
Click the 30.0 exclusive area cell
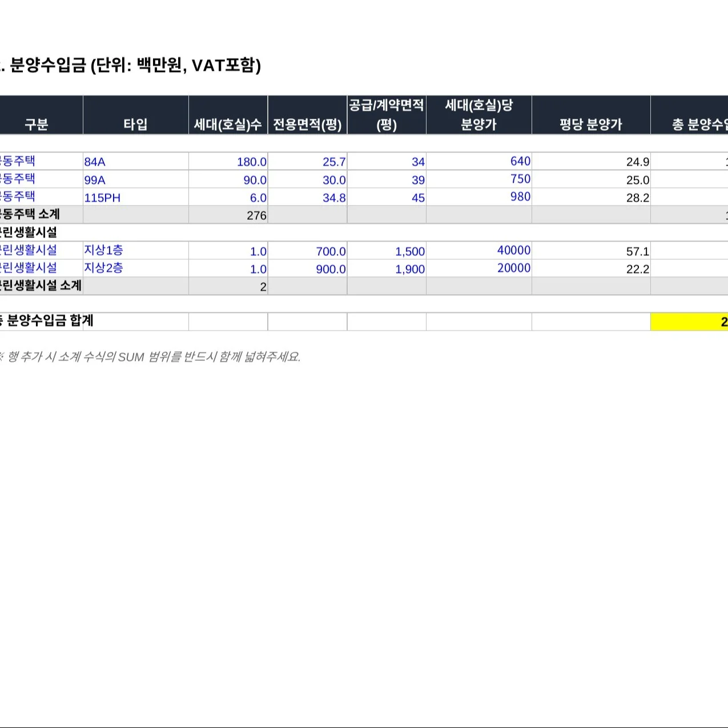[307, 180]
